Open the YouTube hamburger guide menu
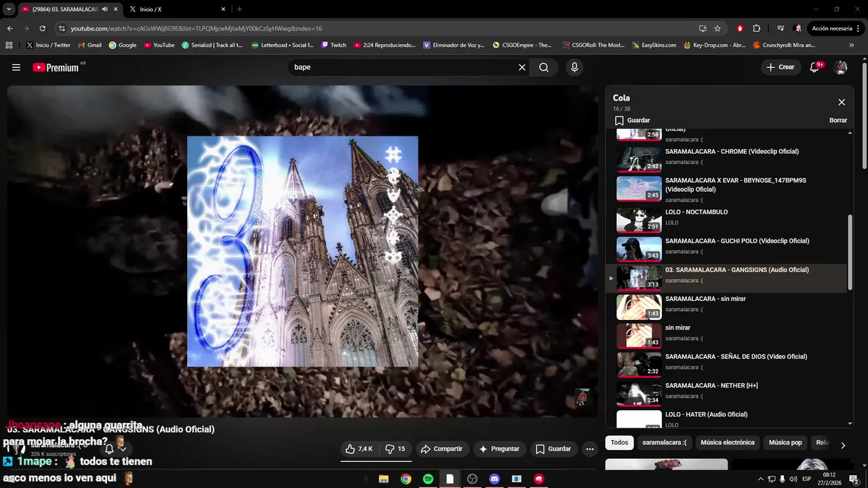 [x=16, y=67]
